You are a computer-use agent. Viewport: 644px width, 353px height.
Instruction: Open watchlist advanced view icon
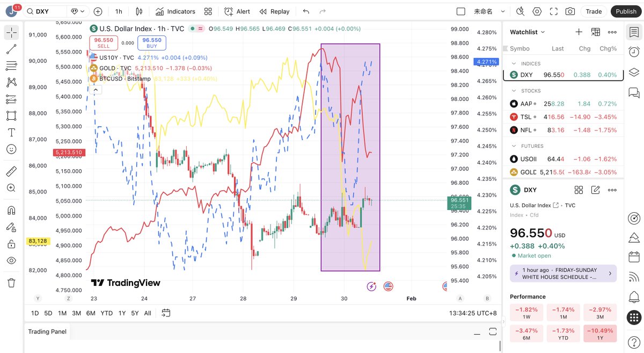[595, 32]
